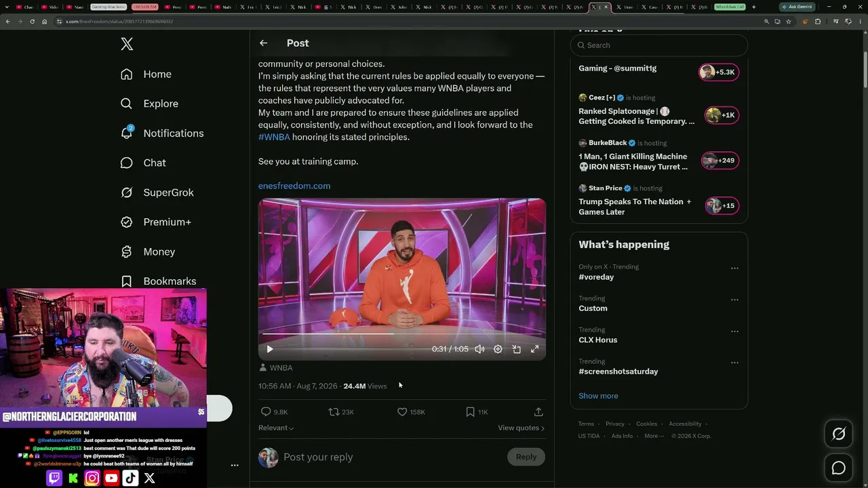Bookmark the post with 11K bookmarks

[x=470, y=411]
